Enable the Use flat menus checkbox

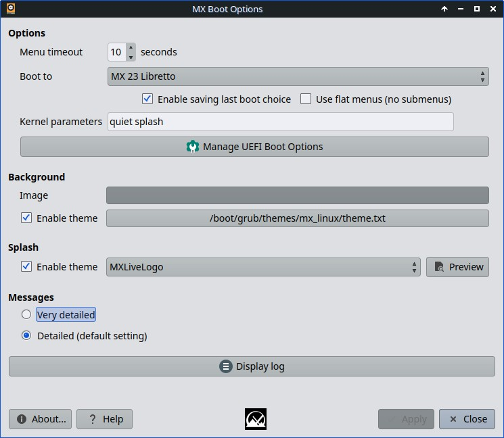(306, 99)
